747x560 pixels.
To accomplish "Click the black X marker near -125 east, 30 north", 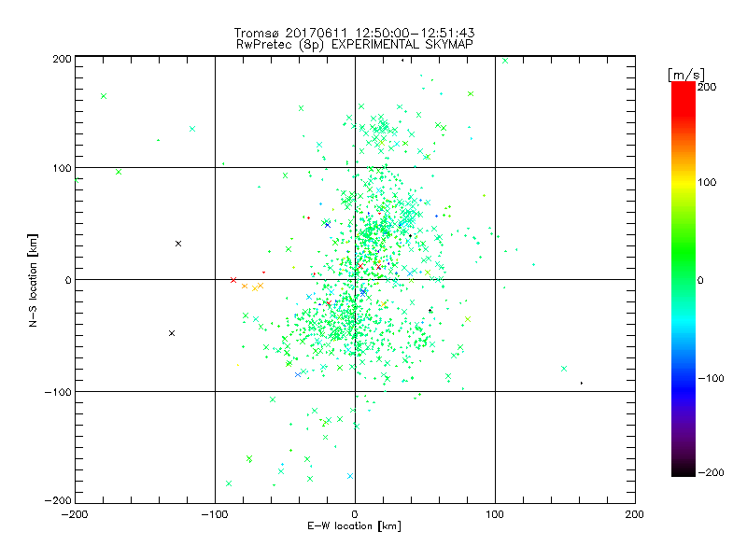I will click(178, 244).
